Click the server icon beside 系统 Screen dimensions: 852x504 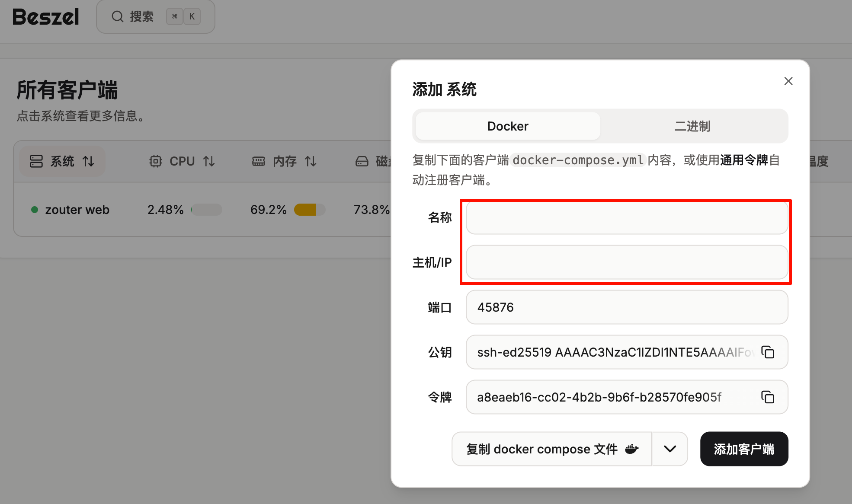36,161
